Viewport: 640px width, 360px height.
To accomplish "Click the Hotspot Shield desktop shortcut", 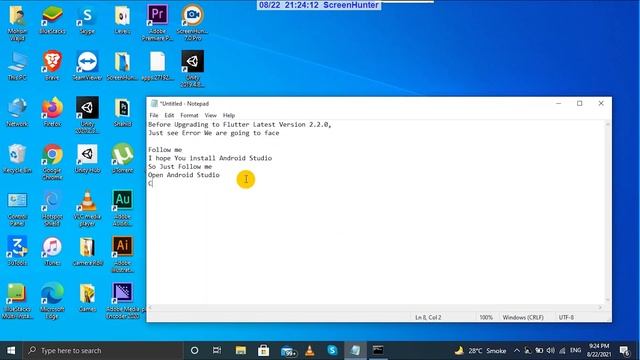I will pyautogui.click(x=52, y=208).
